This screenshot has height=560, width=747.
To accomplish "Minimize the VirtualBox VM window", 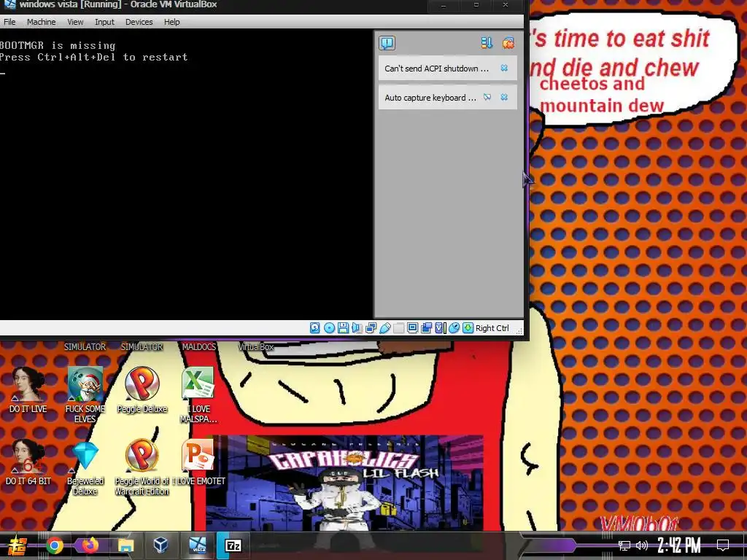I will click(444, 5).
